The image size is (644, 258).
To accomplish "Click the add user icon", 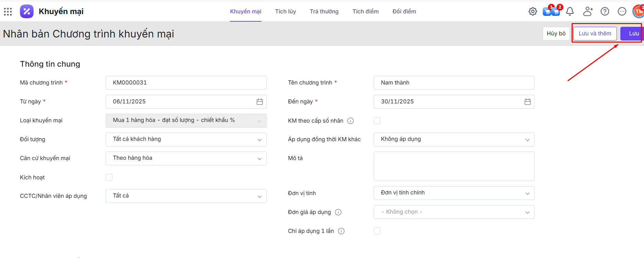I will pos(588,12).
